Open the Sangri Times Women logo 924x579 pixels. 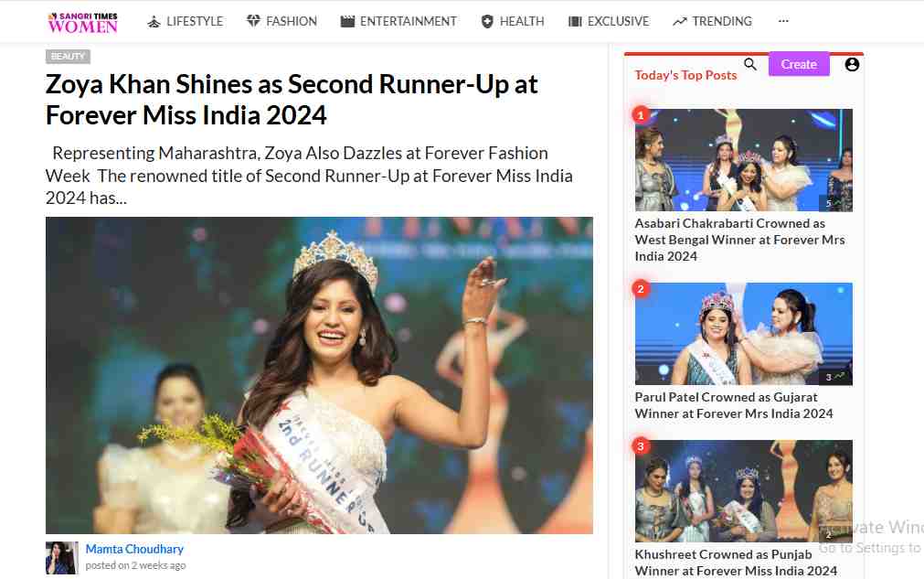coord(82,22)
